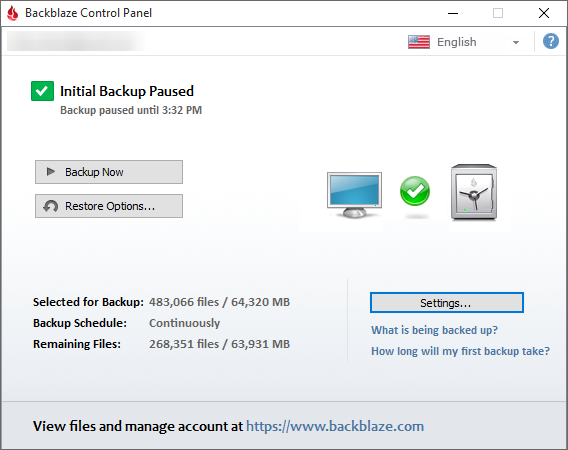Open Restore Options dialog
The height and width of the screenshot is (450, 568).
click(109, 206)
